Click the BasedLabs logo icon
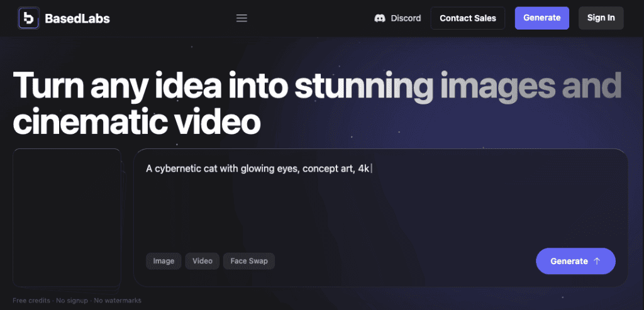Image resolution: width=644 pixels, height=310 pixels. [x=28, y=18]
